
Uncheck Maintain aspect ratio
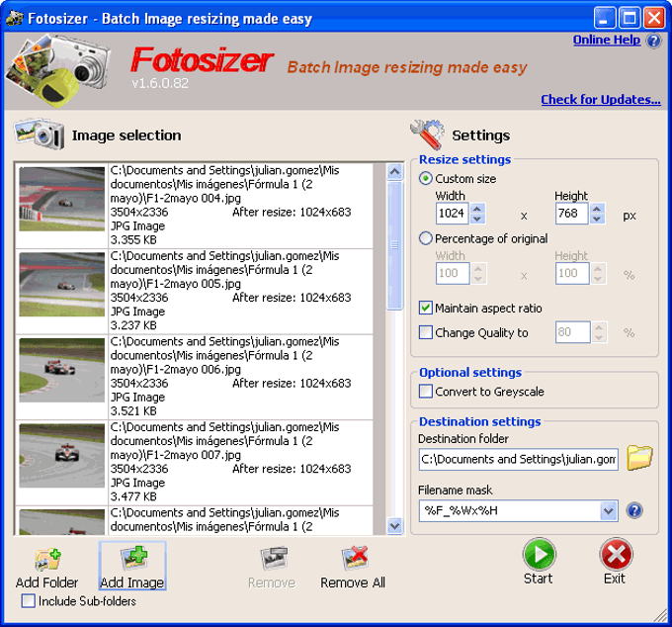(425, 308)
